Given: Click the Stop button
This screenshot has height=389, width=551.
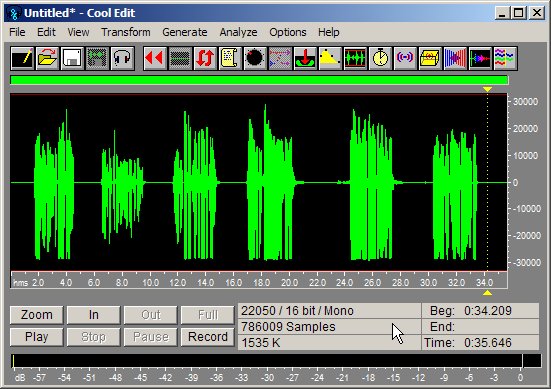Looking at the screenshot, I should click(93, 337).
